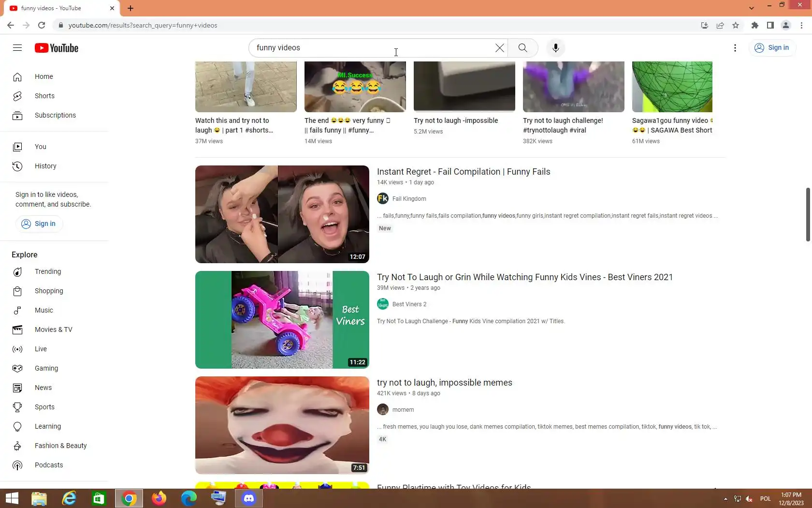The image size is (812, 508).
Task: Bookmark this page with star icon
Action: point(736,25)
